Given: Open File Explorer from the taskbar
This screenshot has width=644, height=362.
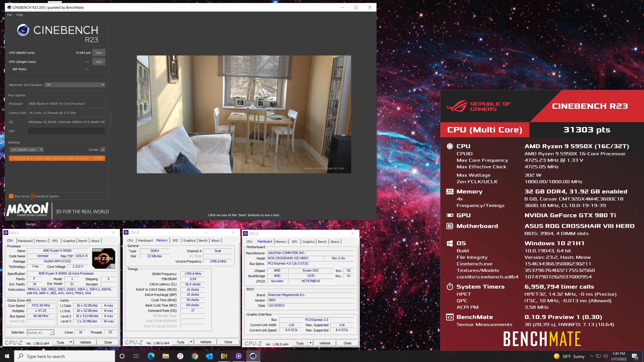Looking at the screenshot, I should pos(166,356).
